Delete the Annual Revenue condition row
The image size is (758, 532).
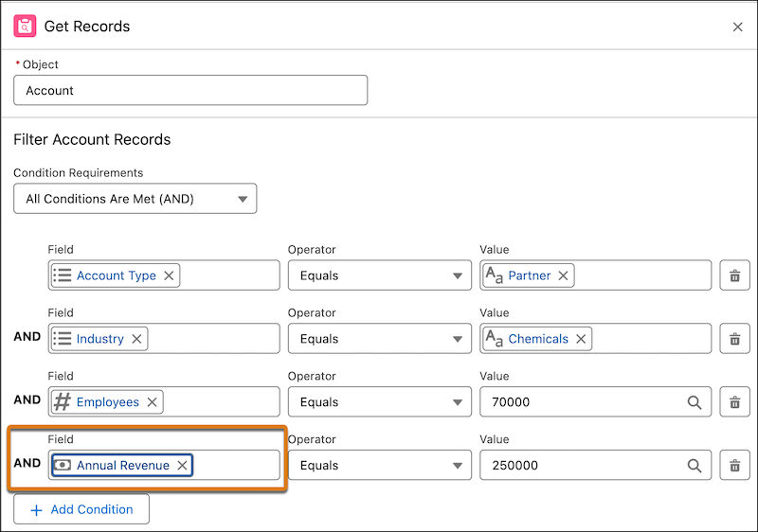[734, 466]
